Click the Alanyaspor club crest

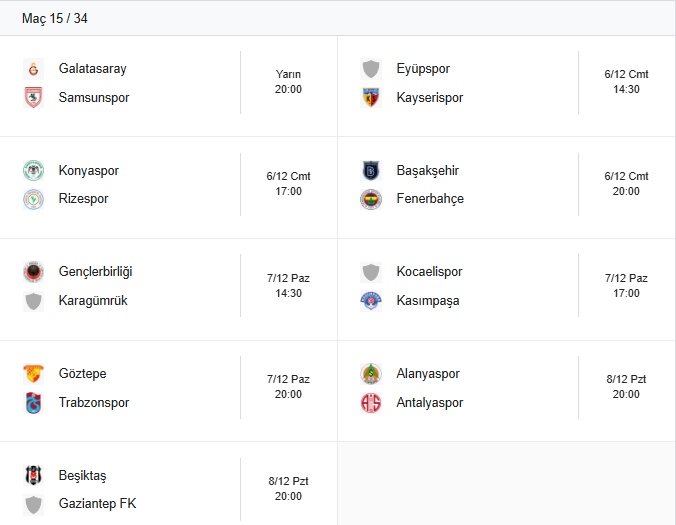click(371, 374)
